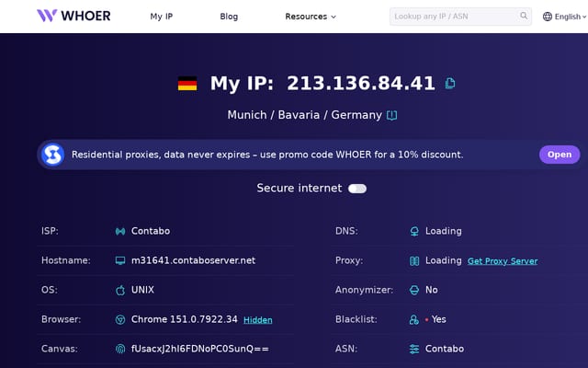Click the Proxy row icon

[x=414, y=260]
